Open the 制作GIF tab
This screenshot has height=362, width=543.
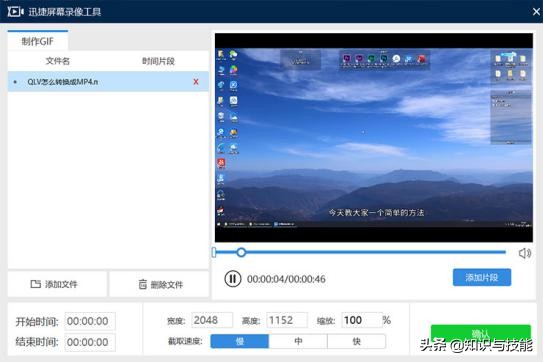[38, 41]
